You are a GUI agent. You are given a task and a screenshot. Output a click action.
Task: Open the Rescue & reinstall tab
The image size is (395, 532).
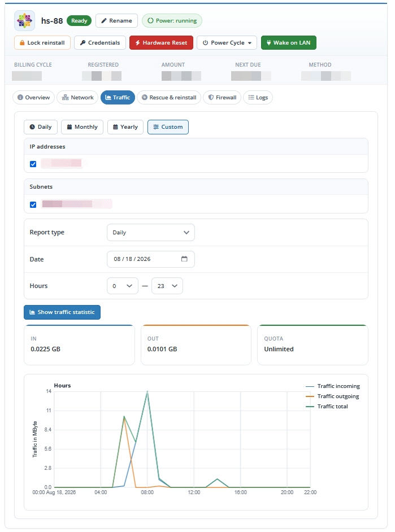click(x=169, y=97)
